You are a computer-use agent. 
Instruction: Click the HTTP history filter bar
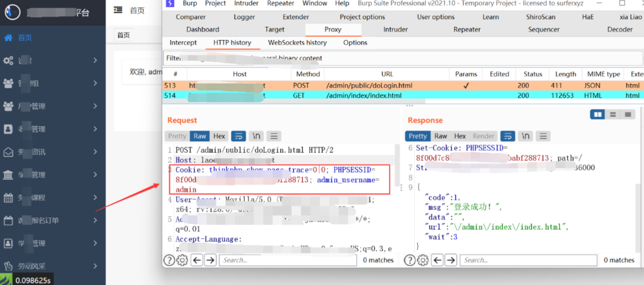[x=403, y=58]
